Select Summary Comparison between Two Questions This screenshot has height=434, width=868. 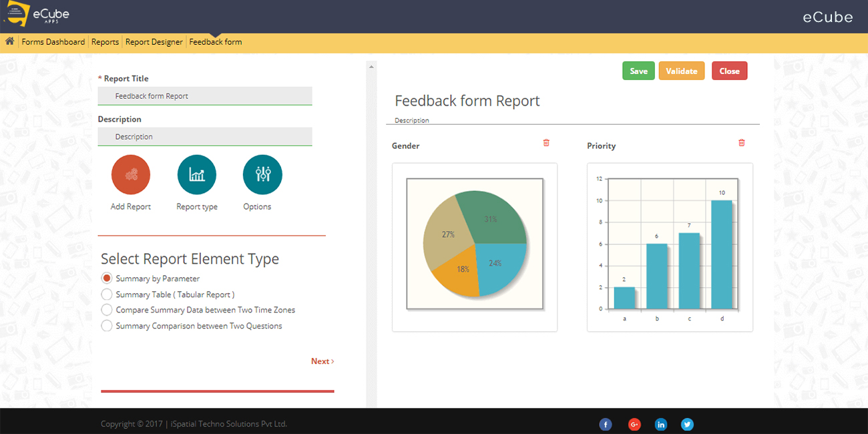tap(107, 325)
